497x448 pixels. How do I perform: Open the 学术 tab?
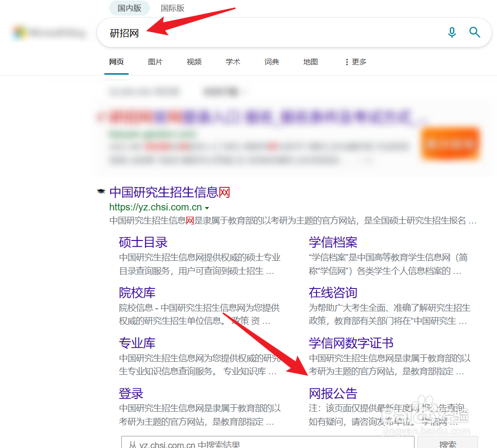[232, 62]
